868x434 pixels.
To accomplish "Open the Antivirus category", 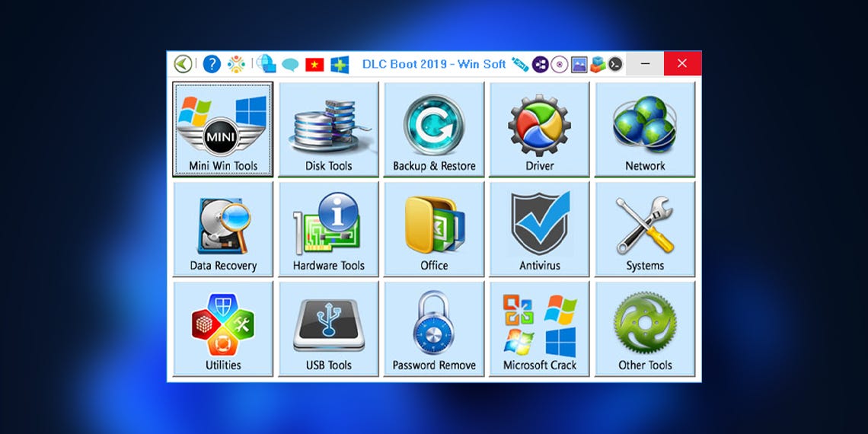I will coord(540,229).
